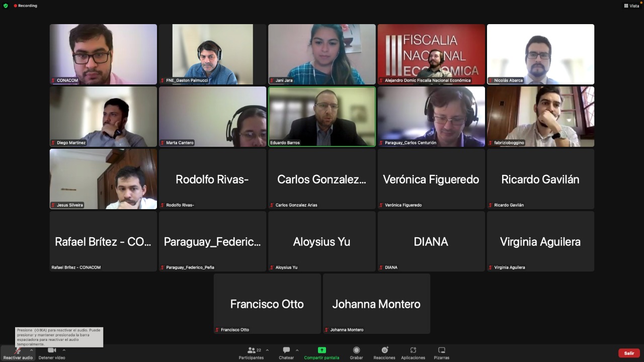Expand video options arrow beside camera
The width and height of the screenshot is (644, 362).
point(64,350)
